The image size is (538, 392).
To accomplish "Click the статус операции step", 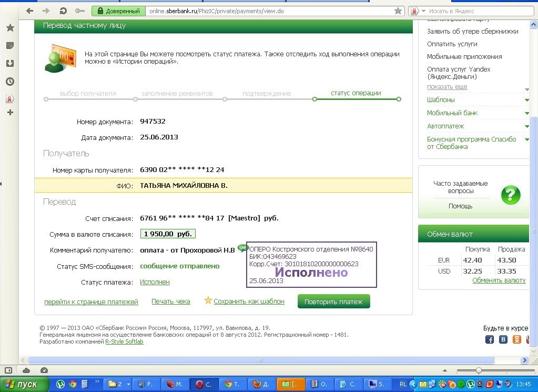I will click(x=356, y=93).
